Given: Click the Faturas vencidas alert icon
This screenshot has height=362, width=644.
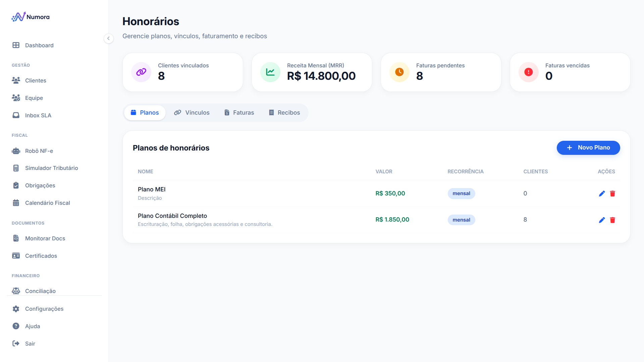Looking at the screenshot, I should pos(529,72).
